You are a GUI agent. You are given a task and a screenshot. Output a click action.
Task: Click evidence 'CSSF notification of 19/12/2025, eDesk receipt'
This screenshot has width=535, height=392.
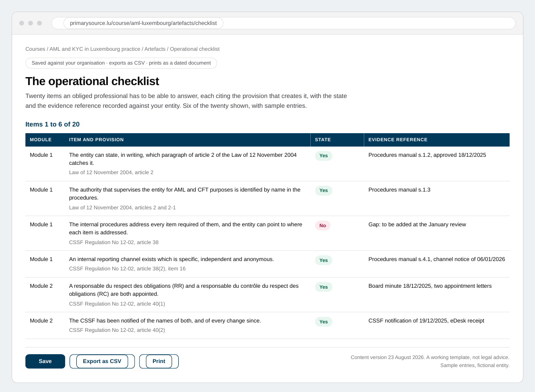[x=426, y=321]
